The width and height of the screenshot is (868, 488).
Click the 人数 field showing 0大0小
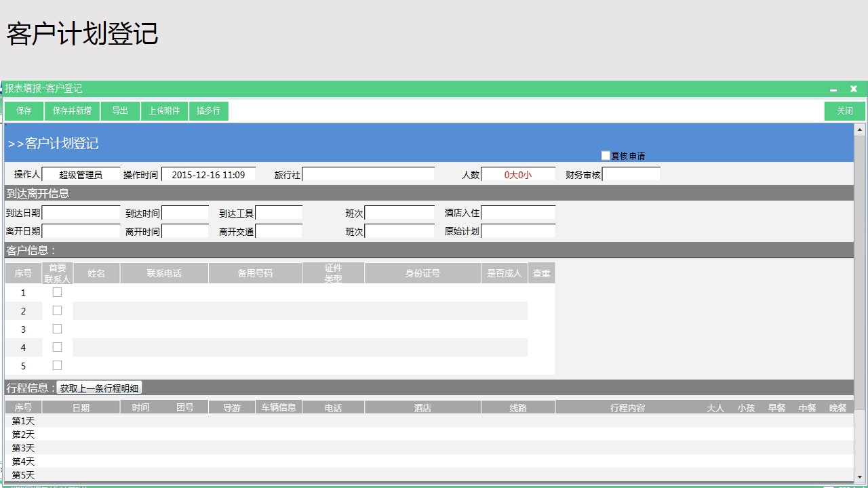click(518, 174)
